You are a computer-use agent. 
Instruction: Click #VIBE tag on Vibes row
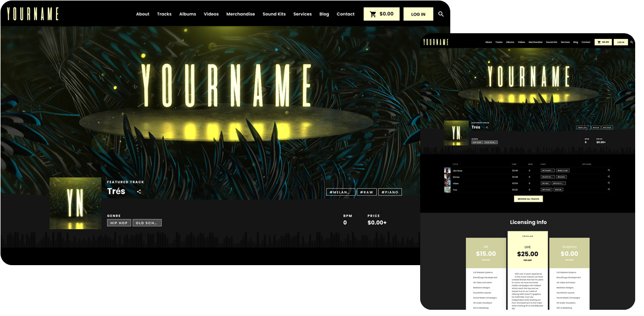(x=545, y=183)
